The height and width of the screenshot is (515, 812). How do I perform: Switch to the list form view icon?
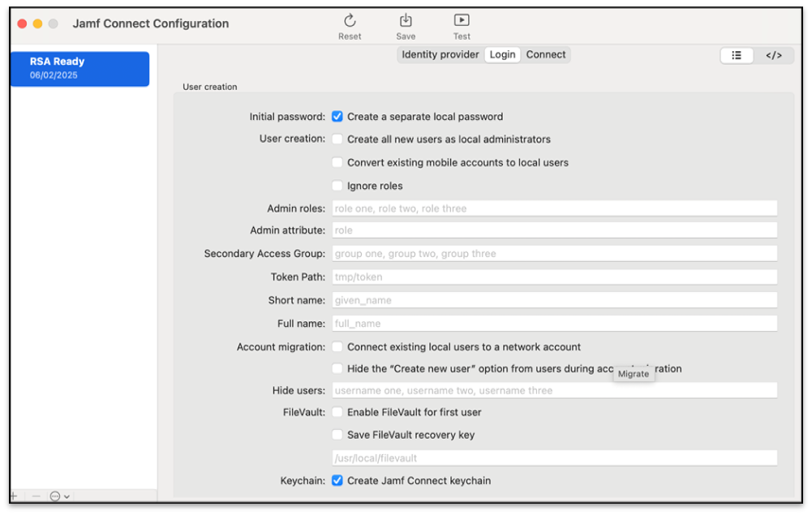(x=737, y=55)
